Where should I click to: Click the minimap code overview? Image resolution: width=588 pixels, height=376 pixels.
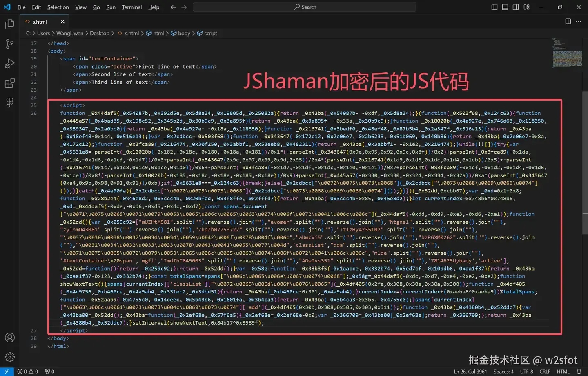coord(567,53)
